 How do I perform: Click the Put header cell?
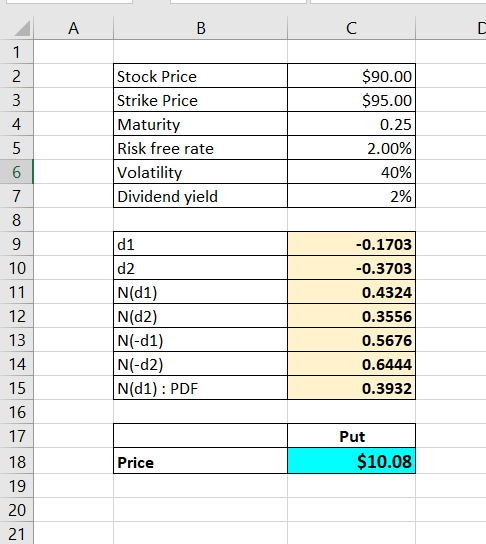[x=351, y=436]
